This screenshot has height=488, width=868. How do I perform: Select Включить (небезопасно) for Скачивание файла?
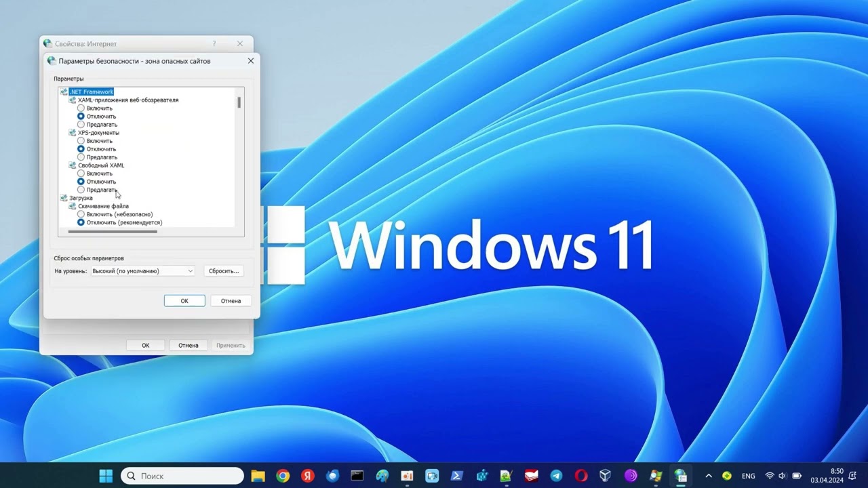(81, 214)
